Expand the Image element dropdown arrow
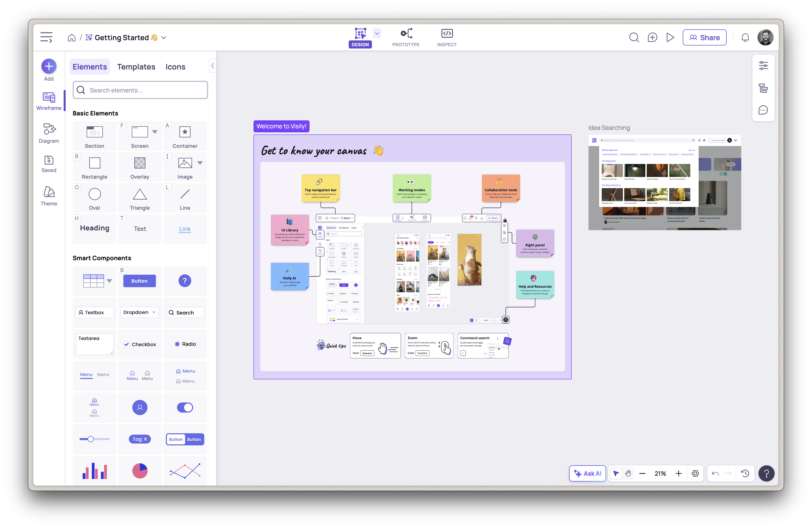 point(200,163)
